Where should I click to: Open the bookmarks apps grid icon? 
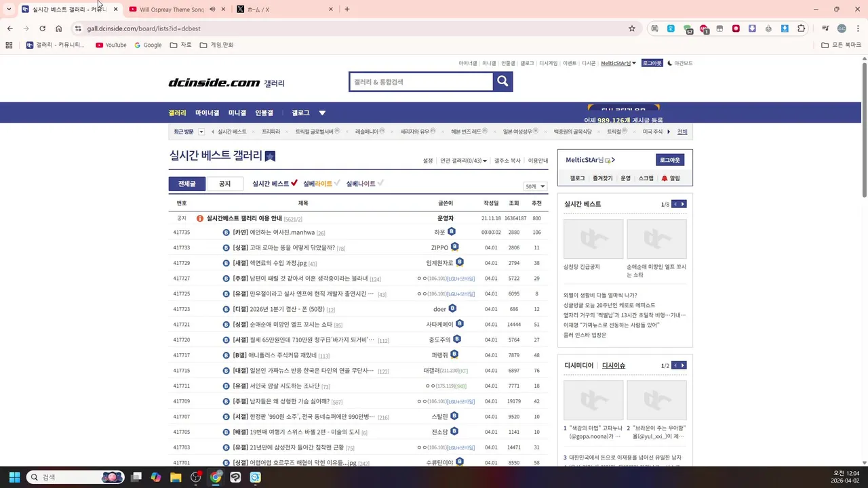click(x=9, y=45)
